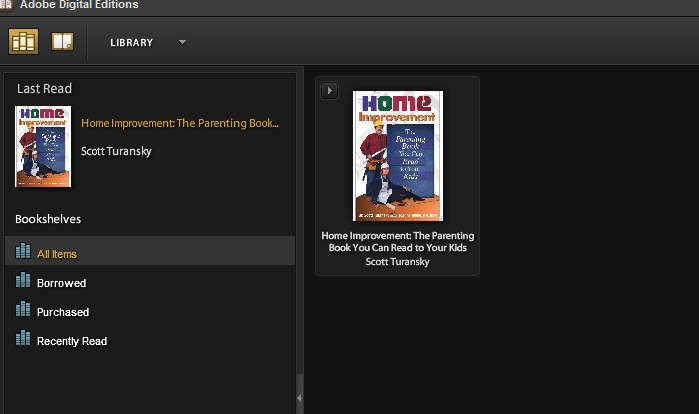Open the book item options arrow button
Viewport: 699px width, 414px height.
[x=329, y=91]
